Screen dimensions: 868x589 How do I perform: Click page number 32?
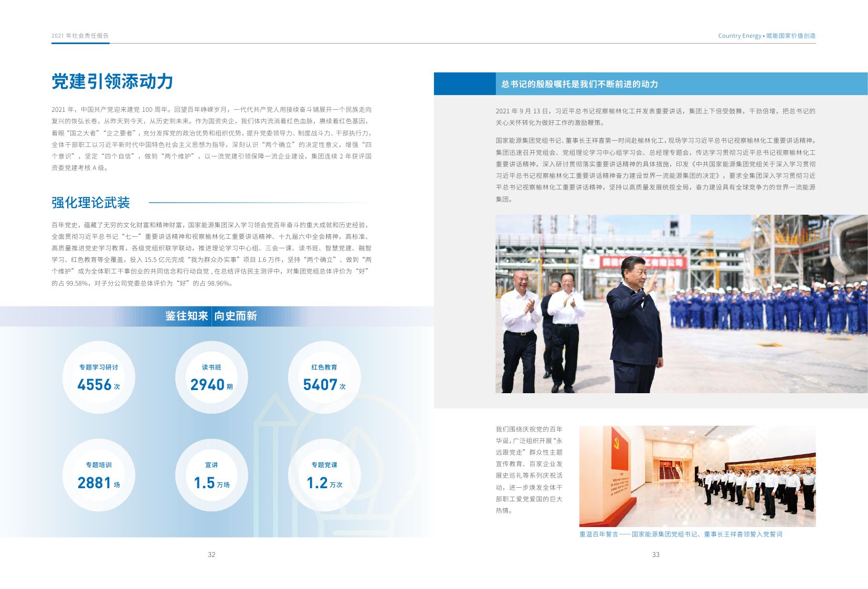(x=211, y=554)
